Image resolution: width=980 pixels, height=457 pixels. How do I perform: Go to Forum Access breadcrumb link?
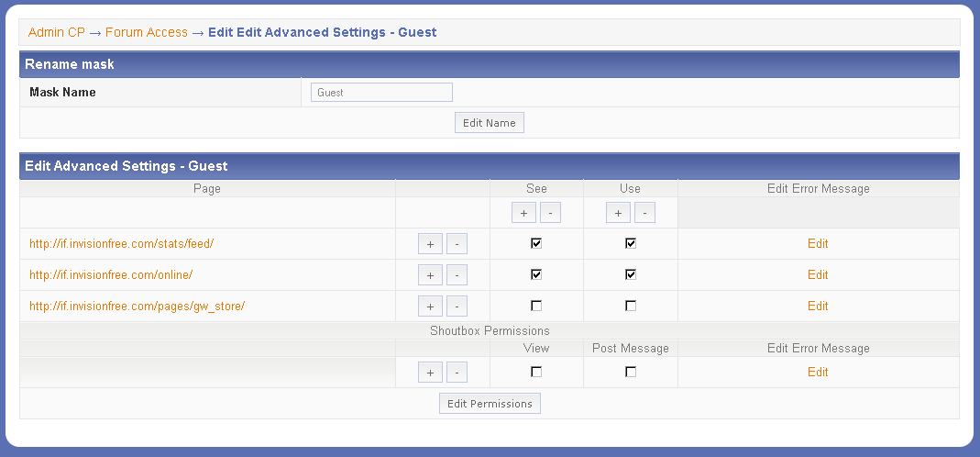(x=146, y=32)
